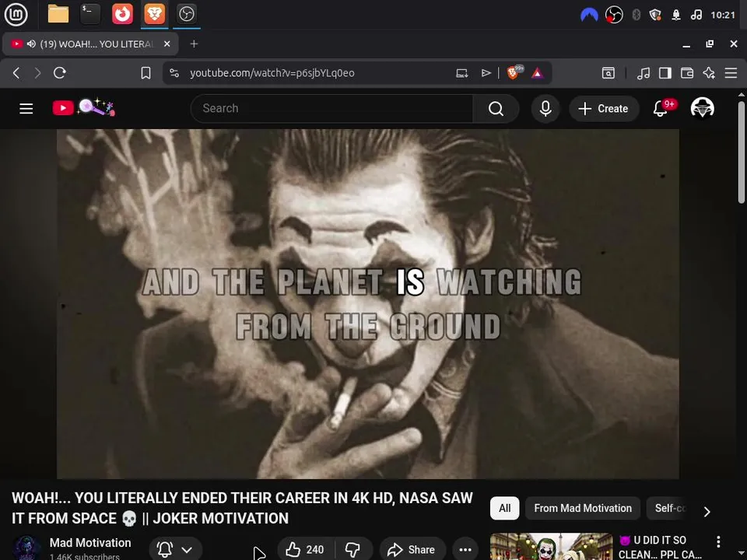Click the send/share arrow icon in address bar
747x560 pixels.
tap(486, 73)
